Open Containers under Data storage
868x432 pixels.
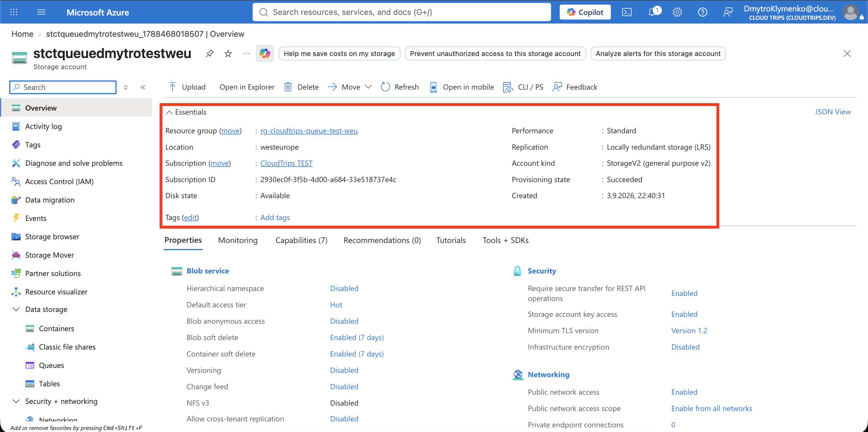click(x=56, y=329)
